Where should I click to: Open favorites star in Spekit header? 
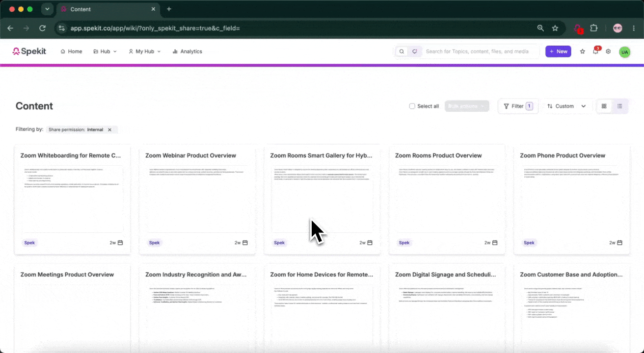pyautogui.click(x=583, y=51)
